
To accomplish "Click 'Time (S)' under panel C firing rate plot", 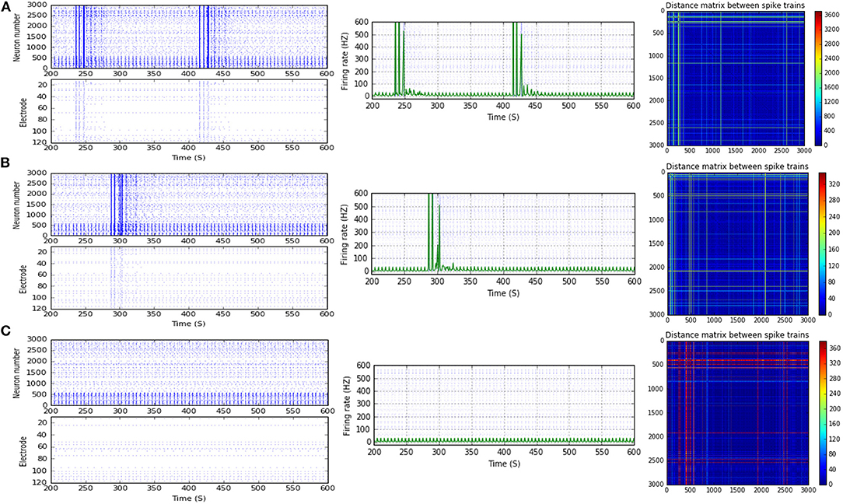I will point(504,464).
